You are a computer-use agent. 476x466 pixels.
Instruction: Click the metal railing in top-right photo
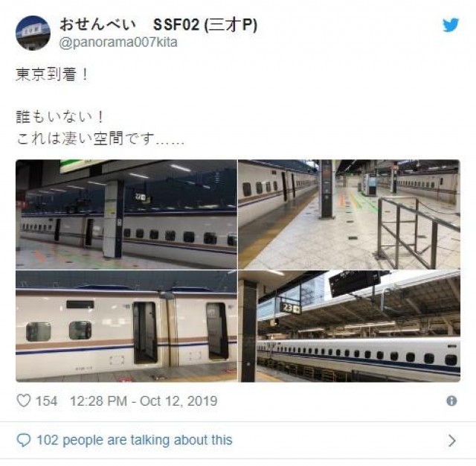tap(418, 231)
